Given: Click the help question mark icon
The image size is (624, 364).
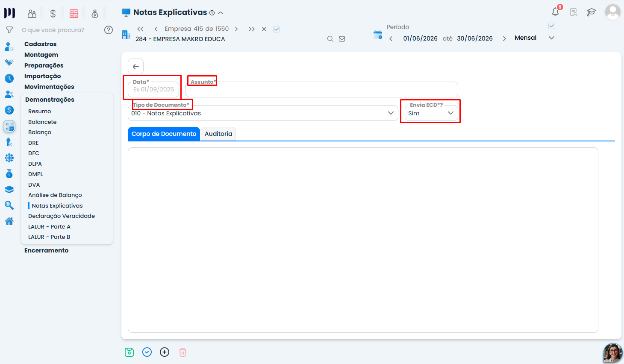Looking at the screenshot, I should 109,30.
